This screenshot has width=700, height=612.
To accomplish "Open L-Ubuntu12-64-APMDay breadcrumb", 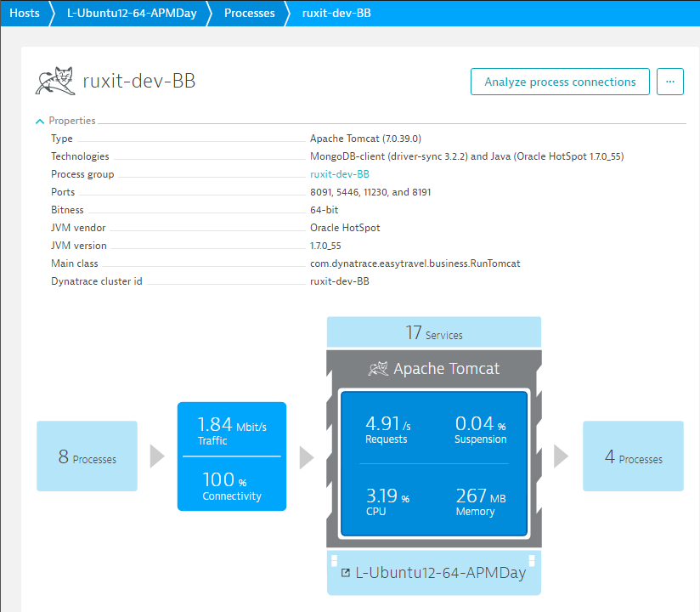I will pyautogui.click(x=132, y=13).
